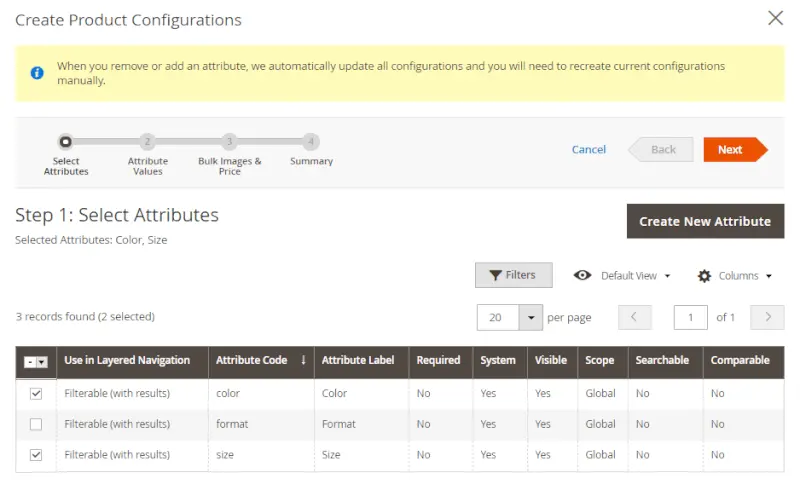Click the page number input field
This screenshot has height=490, width=800.
point(690,317)
